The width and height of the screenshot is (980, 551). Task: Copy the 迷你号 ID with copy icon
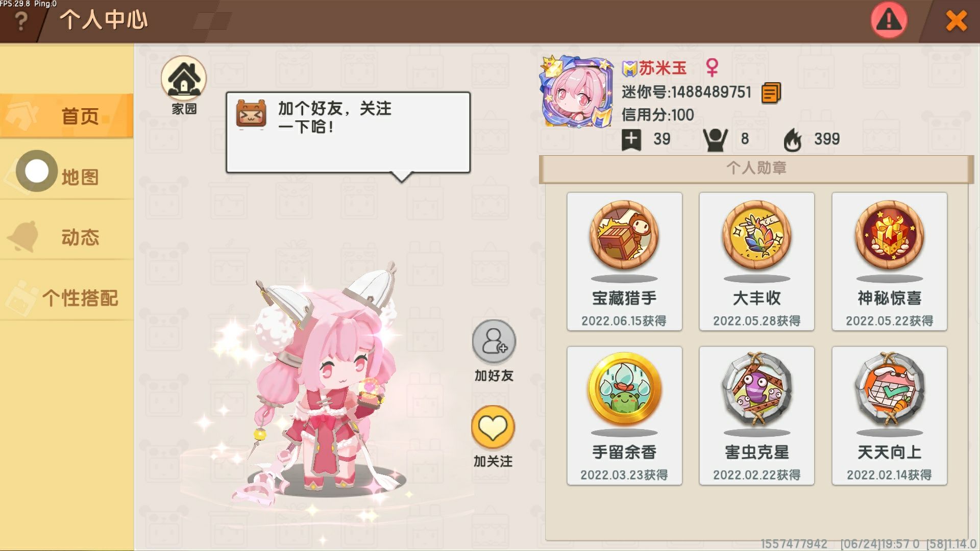771,93
